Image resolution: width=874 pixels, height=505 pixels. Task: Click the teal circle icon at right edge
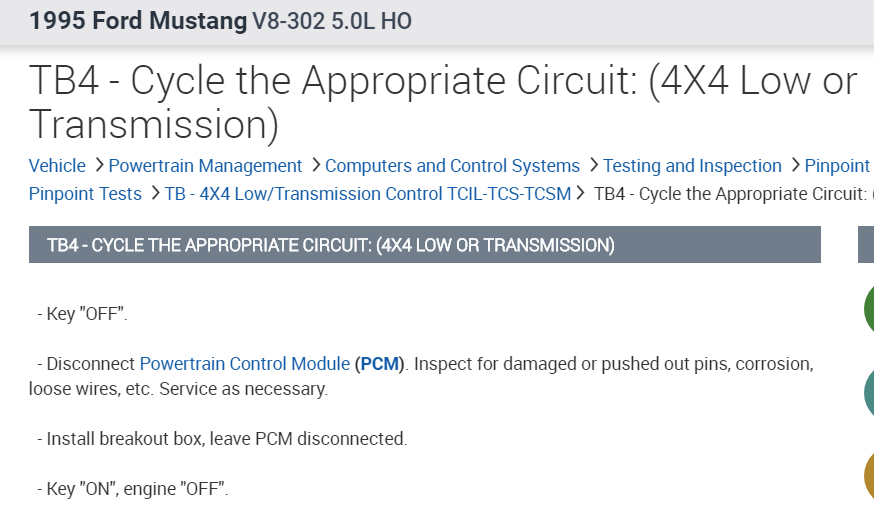point(868,393)
